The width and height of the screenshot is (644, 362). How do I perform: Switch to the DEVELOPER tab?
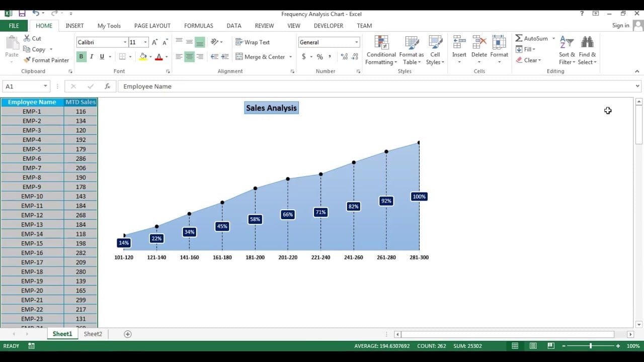pos(329,26)
